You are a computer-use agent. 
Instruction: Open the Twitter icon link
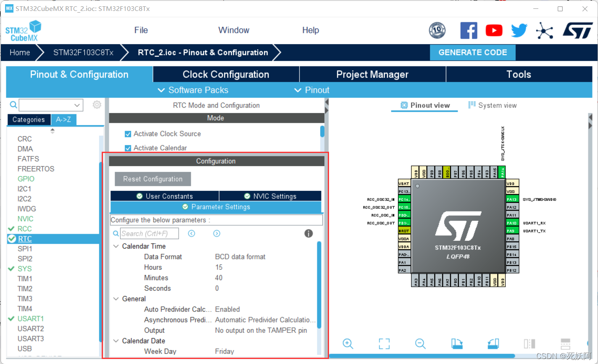pos(519,31)
